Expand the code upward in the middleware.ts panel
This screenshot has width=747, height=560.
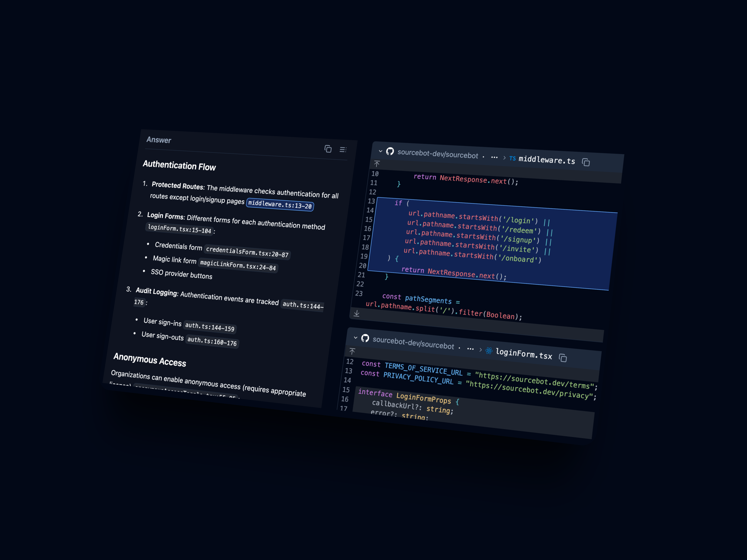click(x=377, y=164)
